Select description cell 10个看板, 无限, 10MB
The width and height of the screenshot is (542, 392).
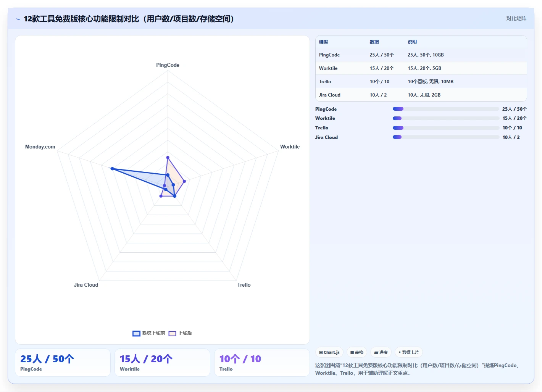pyautogui.click(x=431, y=82)
